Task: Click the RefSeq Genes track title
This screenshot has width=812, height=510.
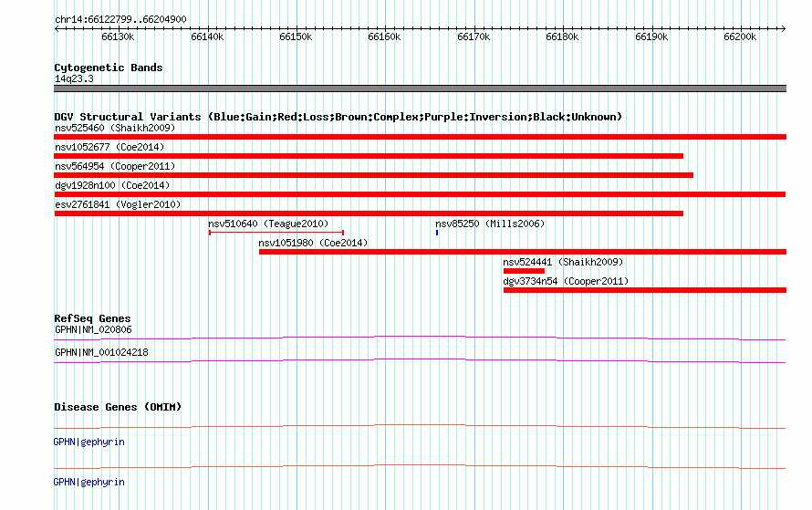Action: tap(92, 318)
